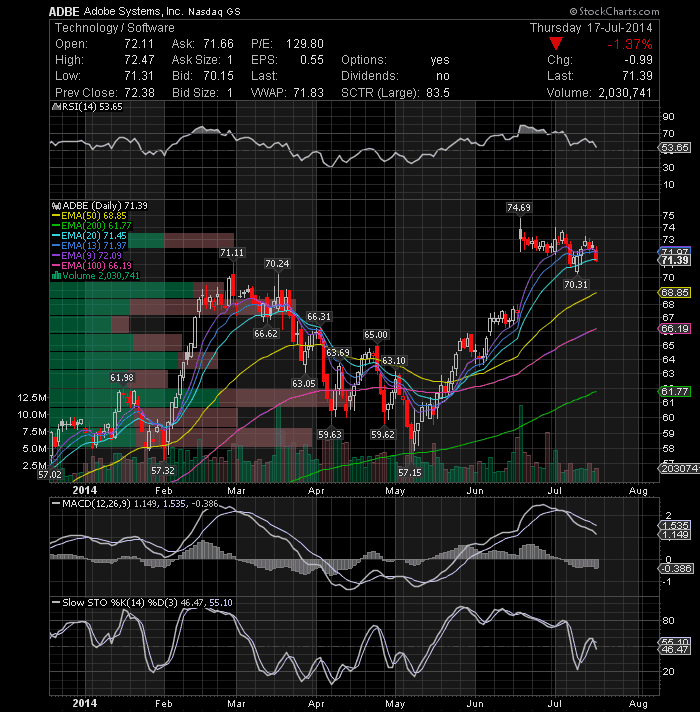Click the Bid price 70.15
The image size is (700, 712).
click(218, 76)
